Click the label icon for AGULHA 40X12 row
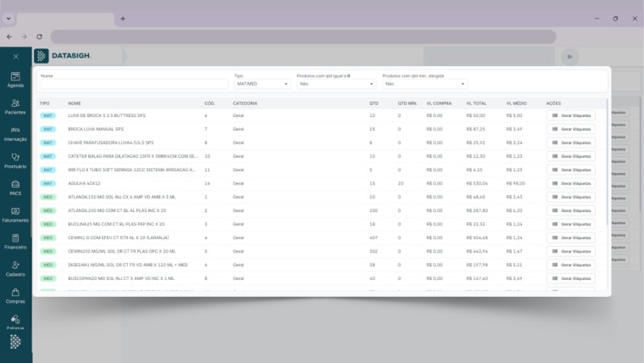The image size is (644, 363). (555, 183)
